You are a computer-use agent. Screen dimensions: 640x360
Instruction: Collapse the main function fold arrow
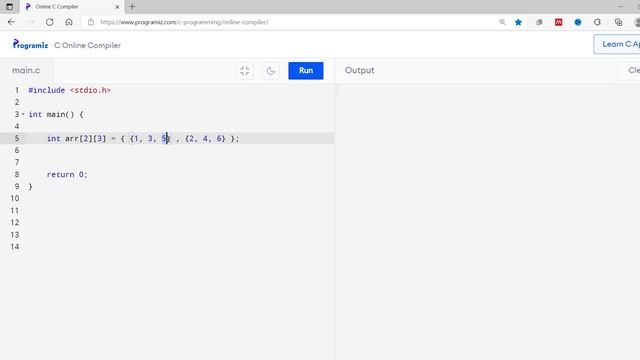pyautogui.click(x=23, y=114)
